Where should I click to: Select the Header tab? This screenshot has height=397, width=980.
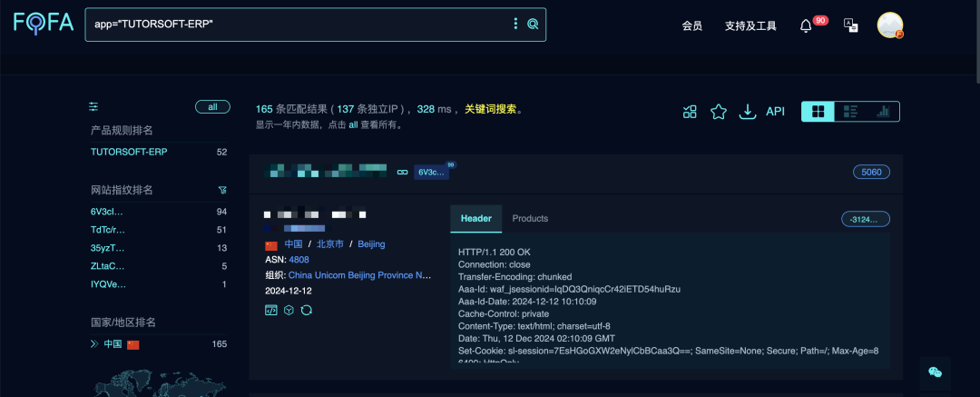[476, 219]
